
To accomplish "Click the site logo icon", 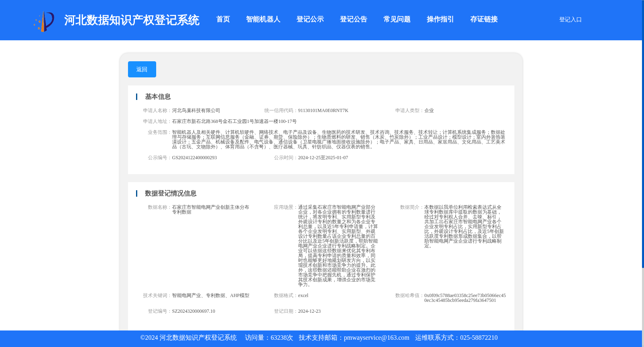I will [44, 21].
